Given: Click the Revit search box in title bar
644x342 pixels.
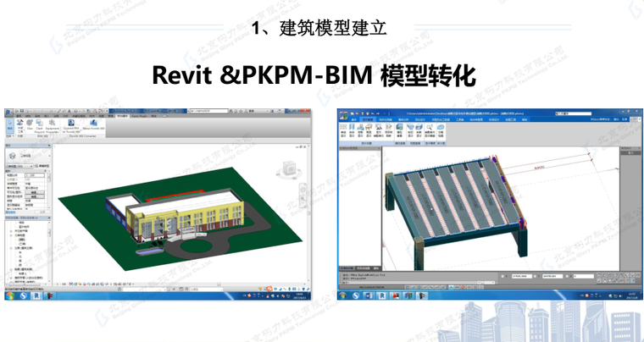Looking at the screenshot, I should (208, 111).
